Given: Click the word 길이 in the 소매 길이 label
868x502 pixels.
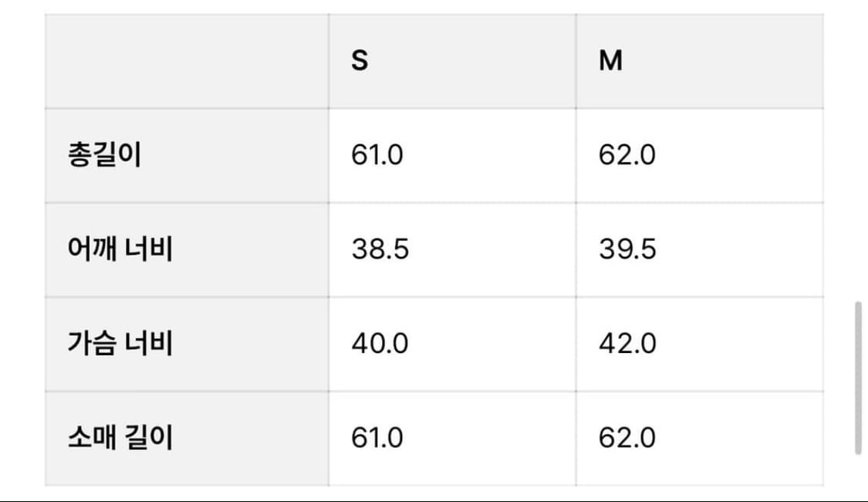Looking at the screenshot, I should tap(149, 438).
